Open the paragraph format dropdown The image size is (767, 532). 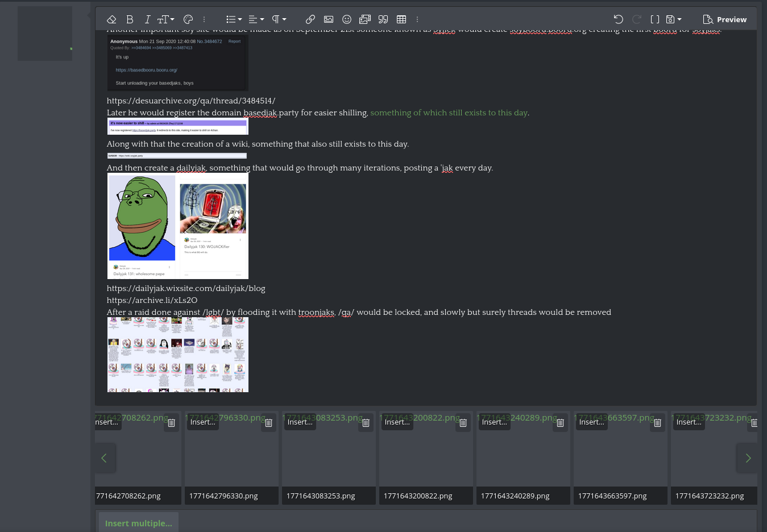pyautogui.click(x=279, y=19)
